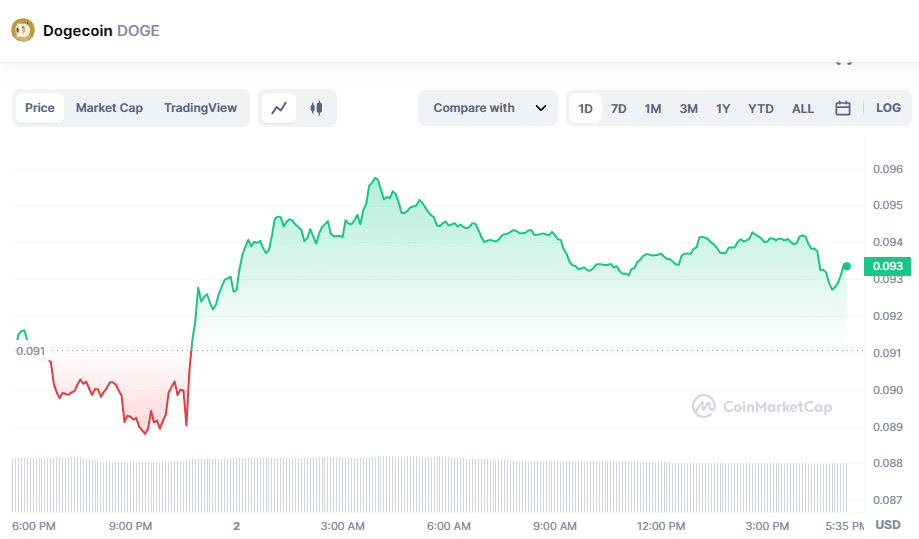This screenshot has height=539, width=919.
Task: Choose the 1D time range
Action: [x=586, y=108]
